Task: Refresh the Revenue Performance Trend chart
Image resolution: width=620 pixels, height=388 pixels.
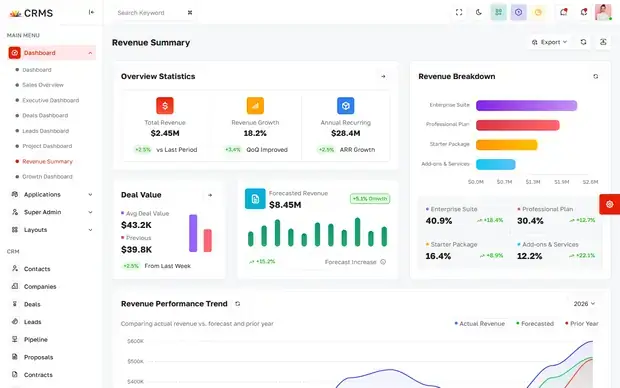Action: [x=237, y=304]
